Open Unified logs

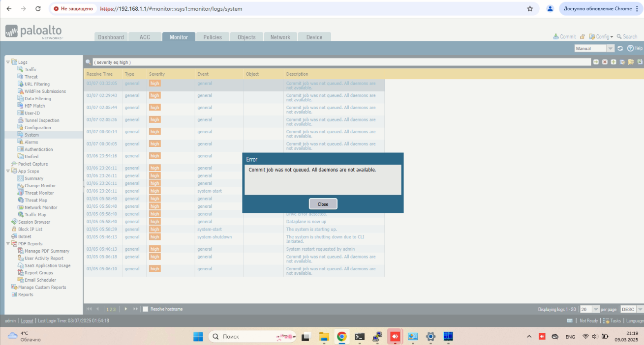[x=31, y=157]
